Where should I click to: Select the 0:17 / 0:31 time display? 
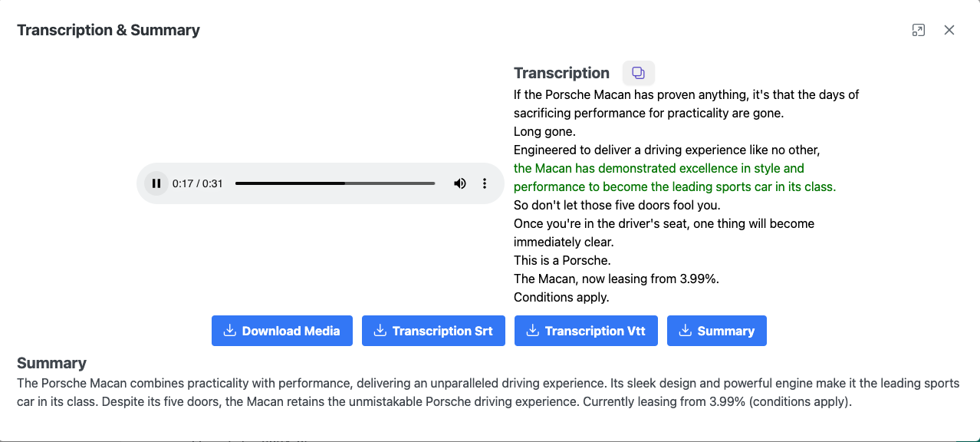[x=198, y=183]
